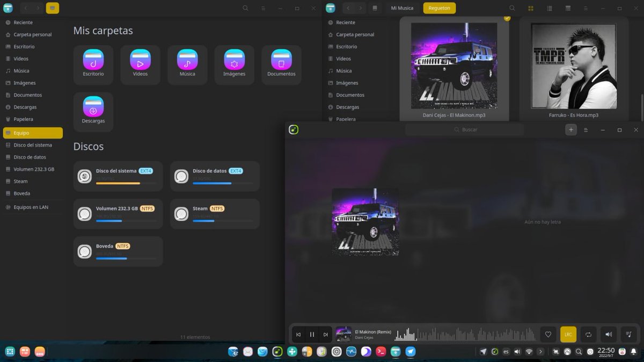Select Papelera in left file manager sidebar
This screenshot has height=362, width=644.
coord(32,119)
